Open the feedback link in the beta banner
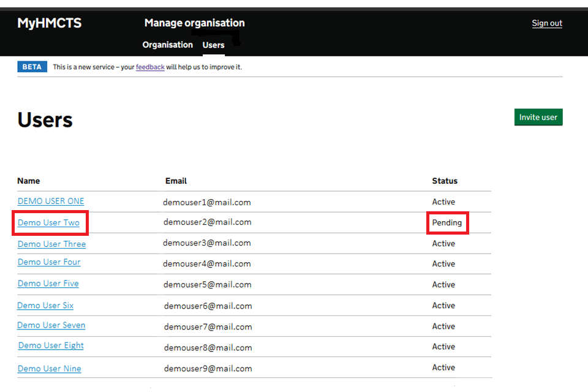Viewport: 588px width, 392px height. pos(150,67)
